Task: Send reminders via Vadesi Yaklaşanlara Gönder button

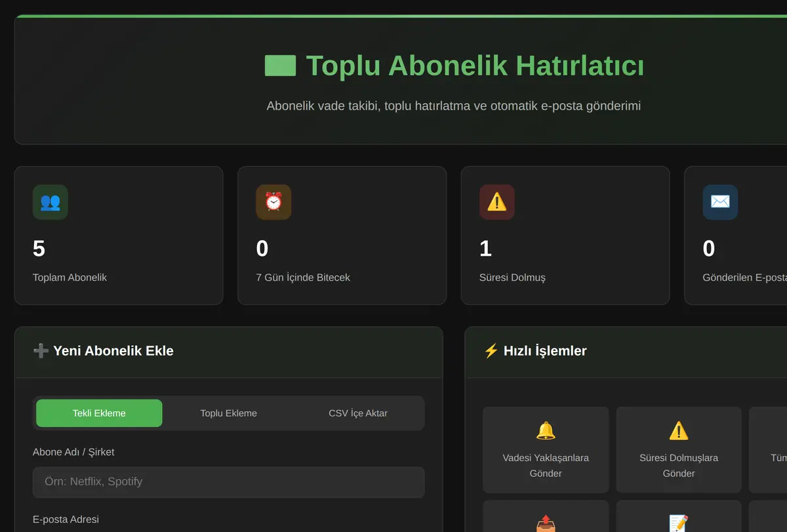Action: (546, 450)
